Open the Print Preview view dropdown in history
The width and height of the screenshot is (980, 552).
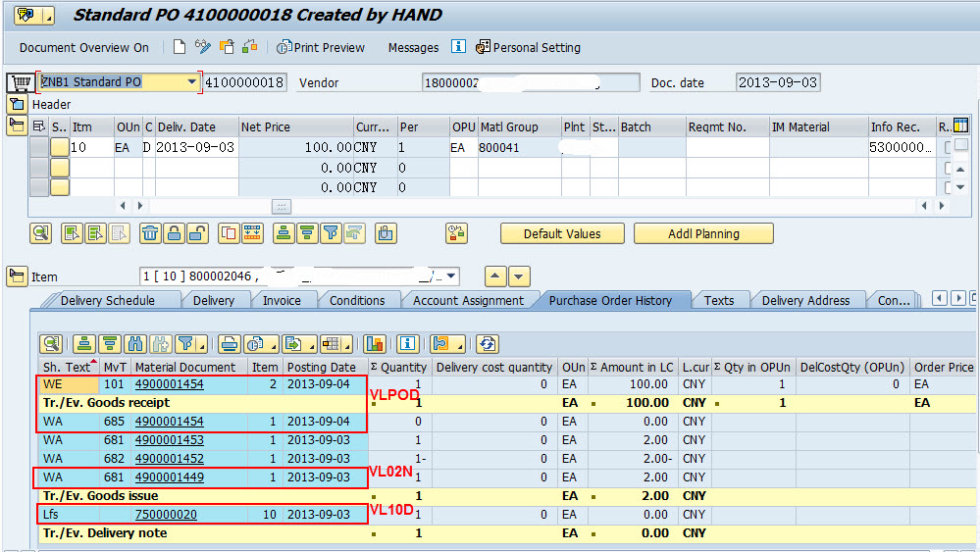point(274,345)
